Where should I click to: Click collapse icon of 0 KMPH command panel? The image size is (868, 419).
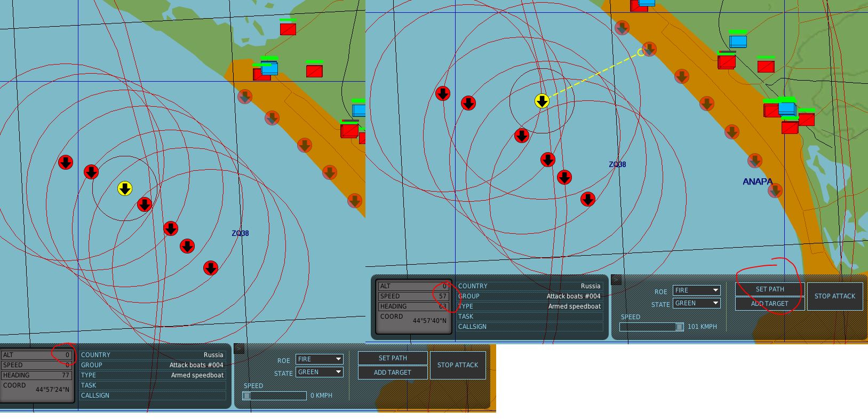click(239, 349)
